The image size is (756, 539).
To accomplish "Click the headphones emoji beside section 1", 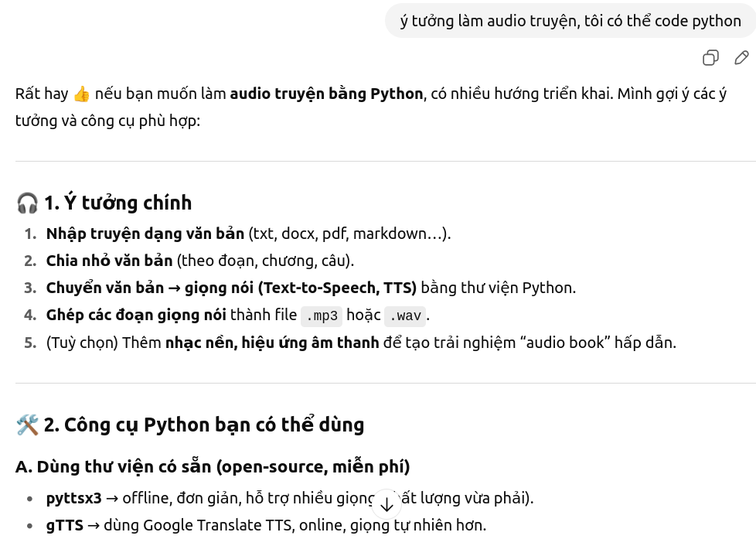I will pos(27,203).
